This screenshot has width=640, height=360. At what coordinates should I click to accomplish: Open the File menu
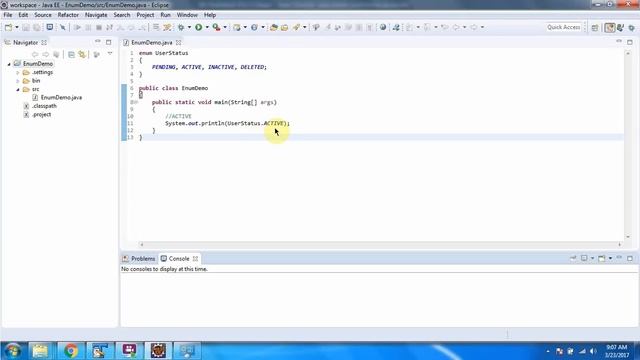[8, 15]
